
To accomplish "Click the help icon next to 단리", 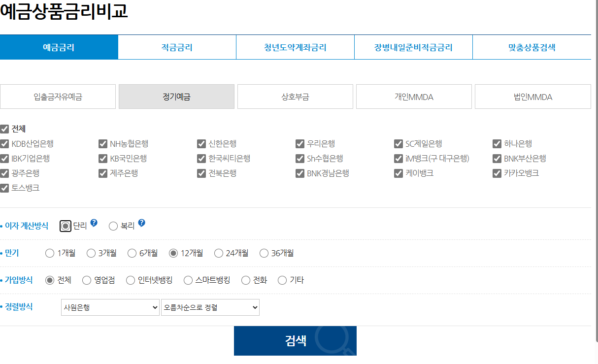I will 94,223.
